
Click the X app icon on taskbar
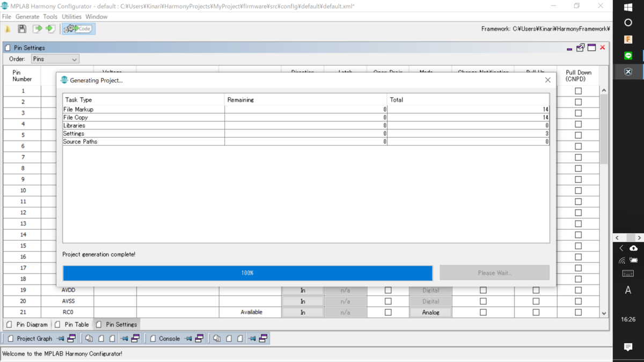[628, 72]
